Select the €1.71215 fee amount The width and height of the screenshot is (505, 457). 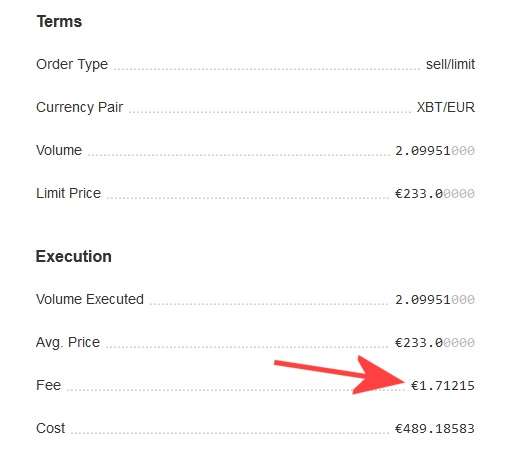tap(443, 386)
